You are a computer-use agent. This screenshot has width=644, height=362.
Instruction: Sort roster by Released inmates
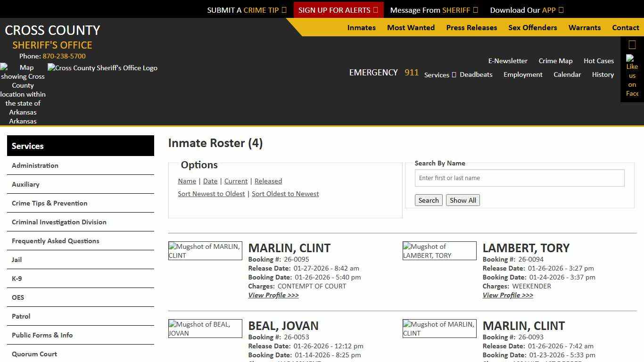pyautogui.click(x=268, y=181)
